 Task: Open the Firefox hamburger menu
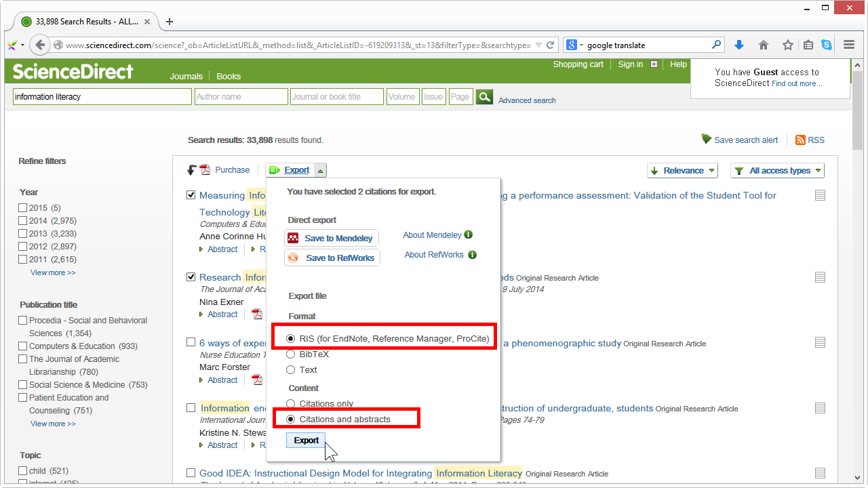pyautogui.click(x=849, y=45)
